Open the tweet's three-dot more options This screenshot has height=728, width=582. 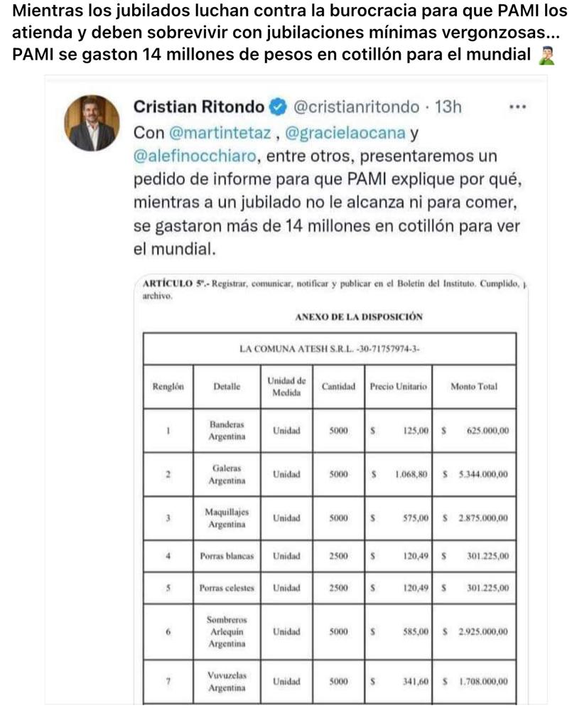[518, 107]
